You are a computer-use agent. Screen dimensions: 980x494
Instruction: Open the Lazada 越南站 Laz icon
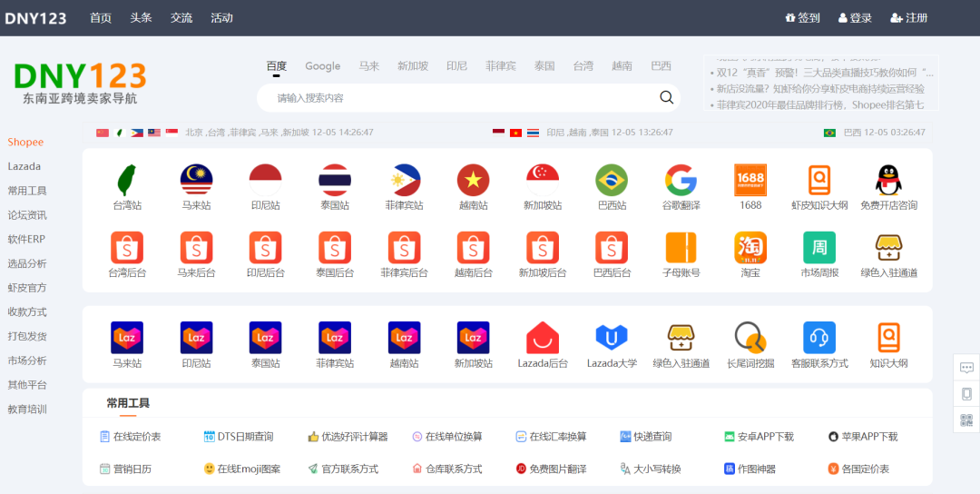[405, 338]
